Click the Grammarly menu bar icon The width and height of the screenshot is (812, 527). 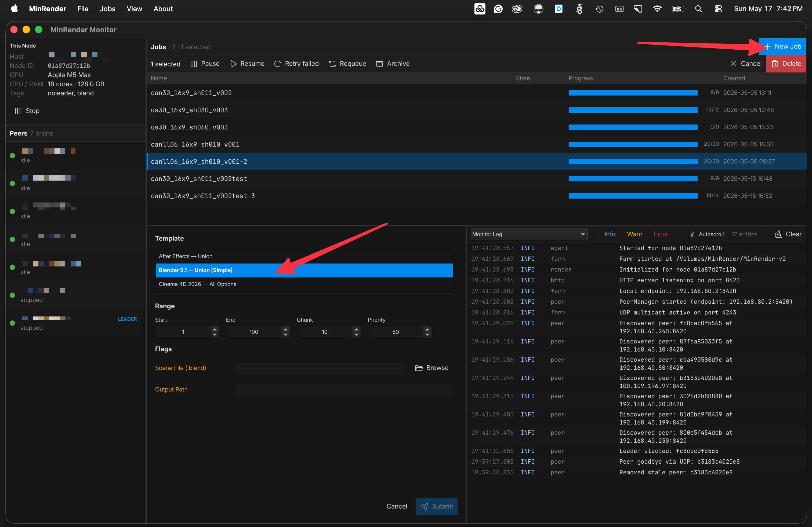[x=498, y=9]
